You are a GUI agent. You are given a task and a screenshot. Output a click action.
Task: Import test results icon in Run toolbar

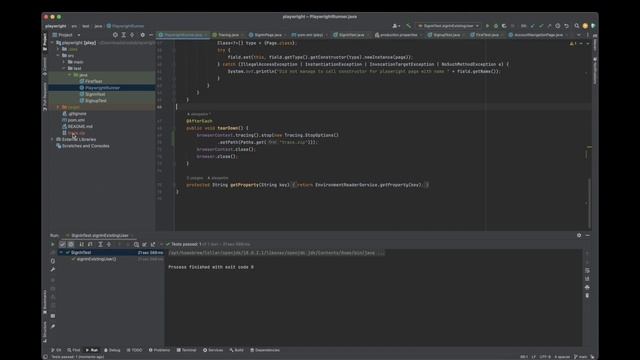pyautogui.click(x=144, y=244)
